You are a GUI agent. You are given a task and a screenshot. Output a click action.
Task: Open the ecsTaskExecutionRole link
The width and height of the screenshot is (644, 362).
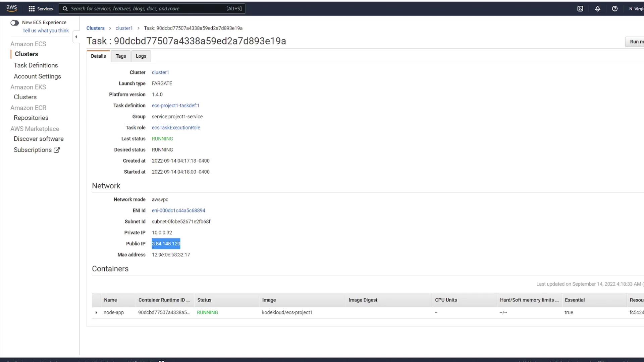(x=176, y=128)
